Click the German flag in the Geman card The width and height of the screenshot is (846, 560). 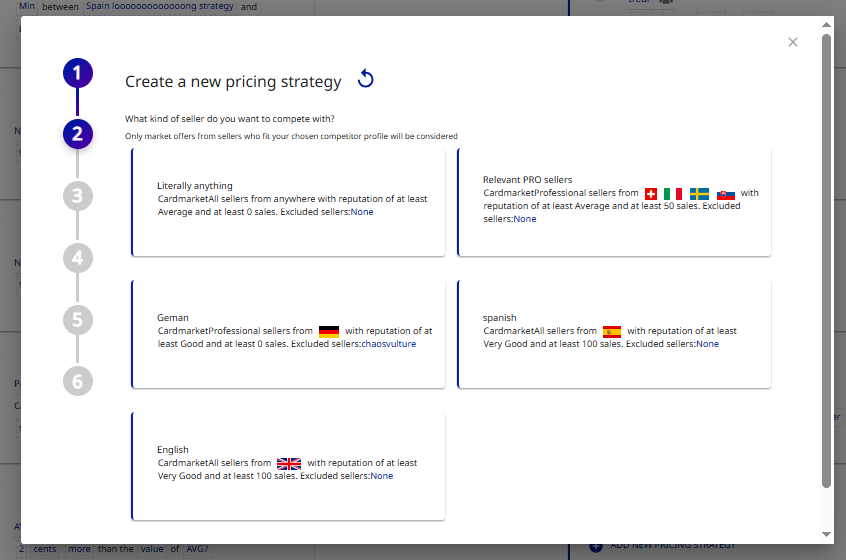[x=329, y=331]
